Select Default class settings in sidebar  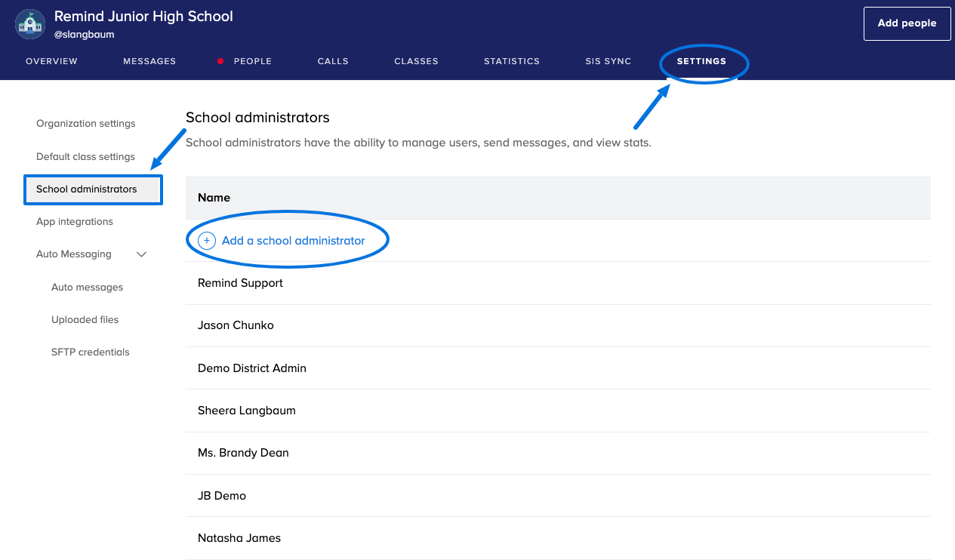85,157
